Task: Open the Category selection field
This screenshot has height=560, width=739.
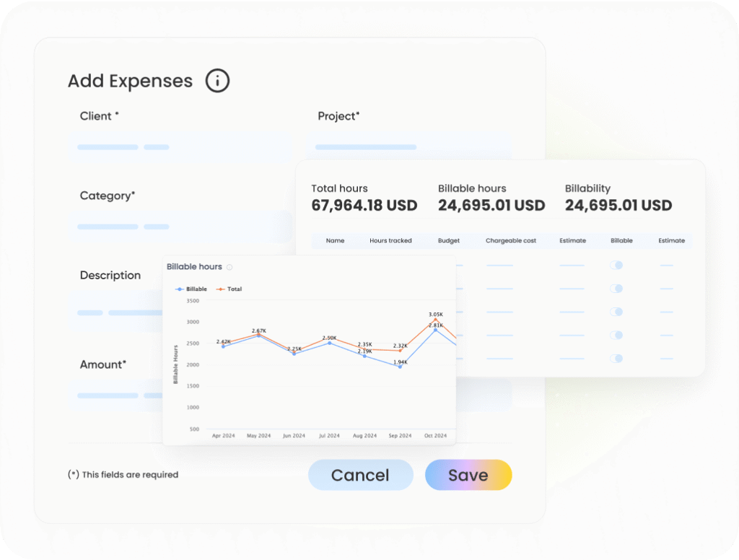Action: tap(180, 227)
